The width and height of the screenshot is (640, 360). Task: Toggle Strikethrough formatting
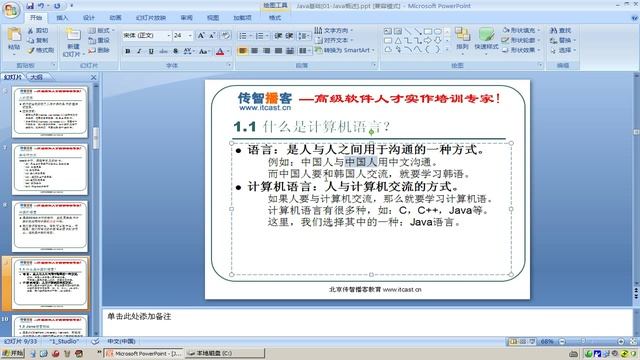163,51
